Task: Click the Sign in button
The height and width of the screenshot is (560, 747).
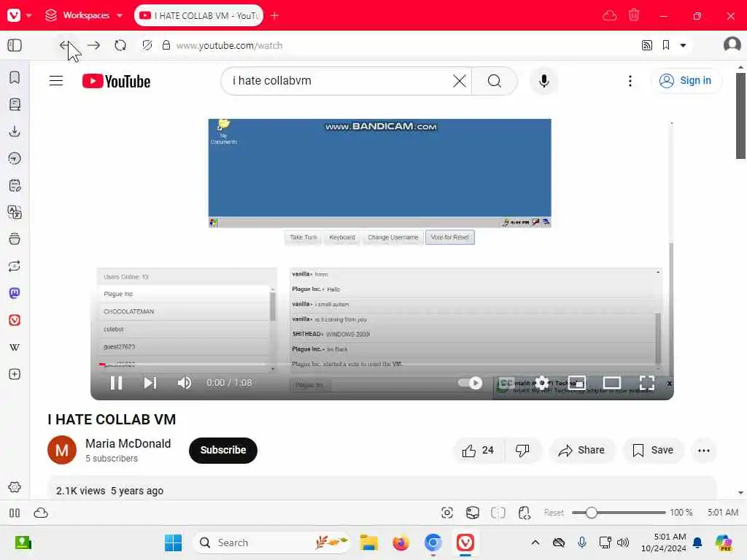Action: (686, 81)
